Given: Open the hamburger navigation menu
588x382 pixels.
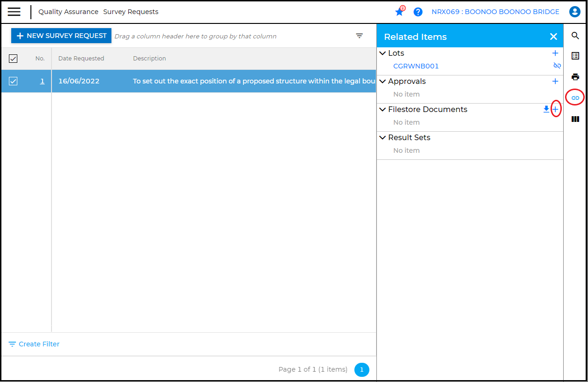Looking at the screenshot, I should point(14,12).
